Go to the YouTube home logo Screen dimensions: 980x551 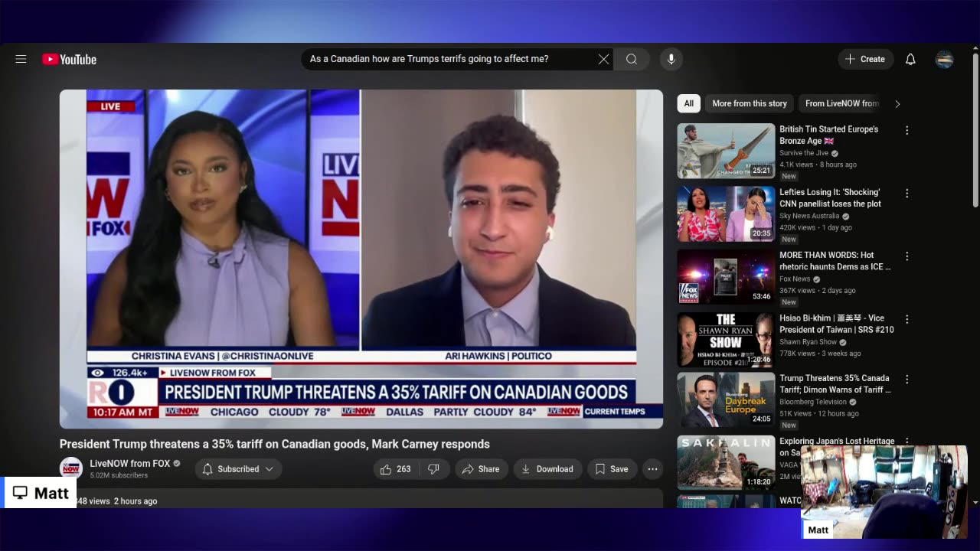coord(69,59)
